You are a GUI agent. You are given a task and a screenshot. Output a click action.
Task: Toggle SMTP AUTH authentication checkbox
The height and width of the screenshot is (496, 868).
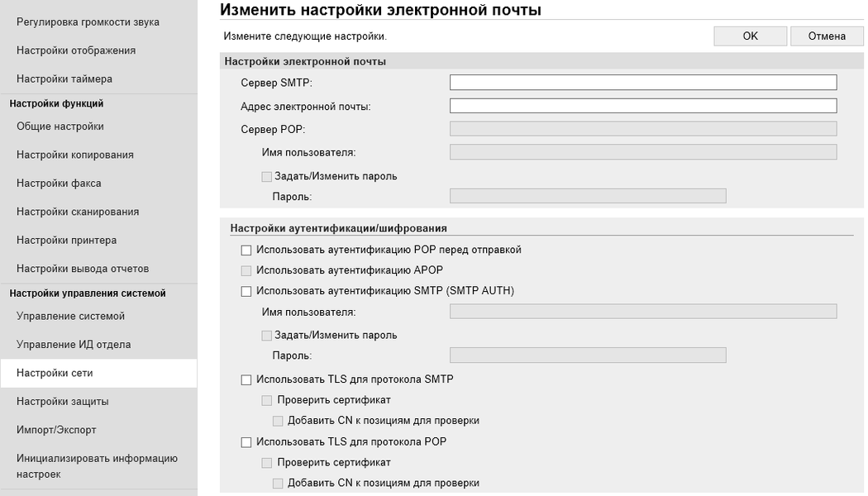pos(246,291)
